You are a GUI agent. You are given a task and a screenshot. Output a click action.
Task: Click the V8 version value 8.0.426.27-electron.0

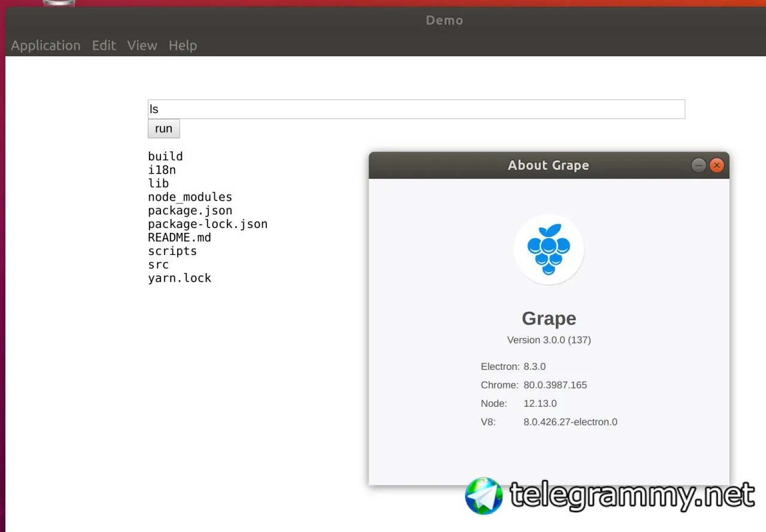click(x=570, y=422)
